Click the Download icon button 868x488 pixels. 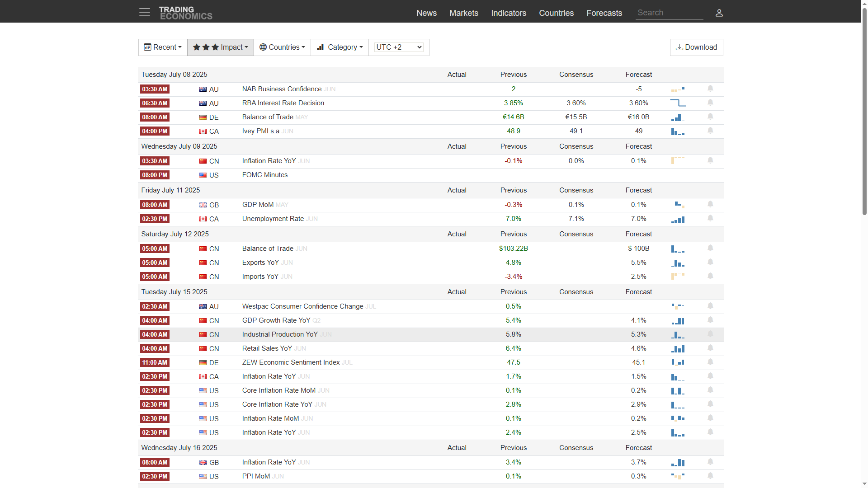coord(696,47)
